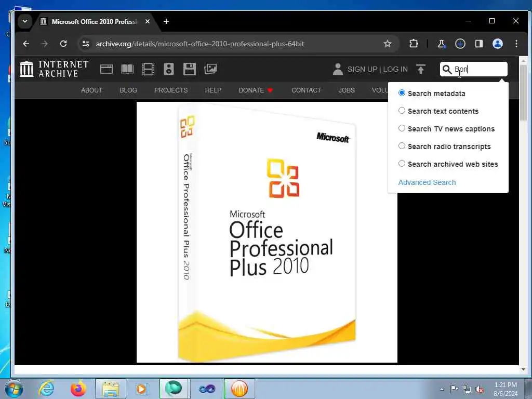Click the vertical scrollbar thumb
This screenshot has height=399, width=532.
click(x=523, y=92)
